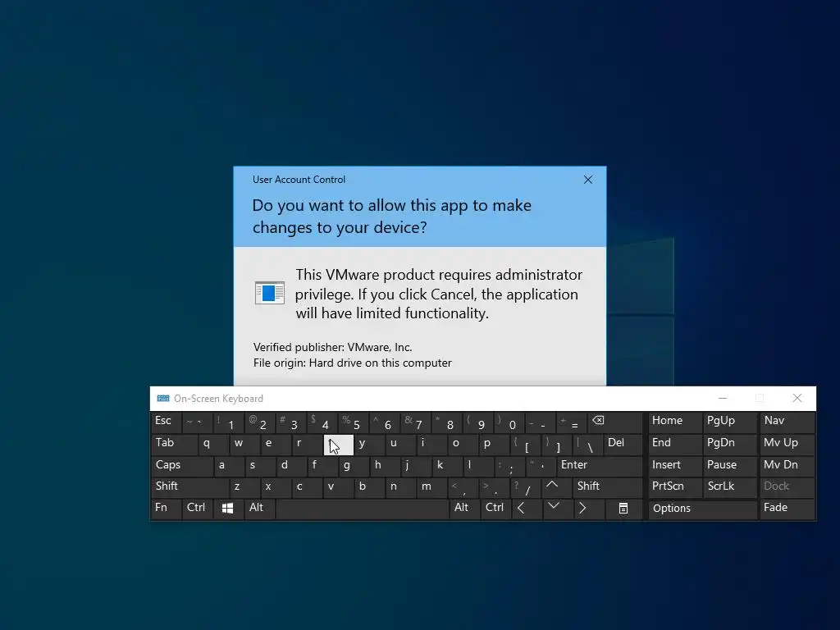The width and height of the screenshot is (840, 630).
Task: Click the left arrow key
Action: pyautogui.click(x=526, y=509)
